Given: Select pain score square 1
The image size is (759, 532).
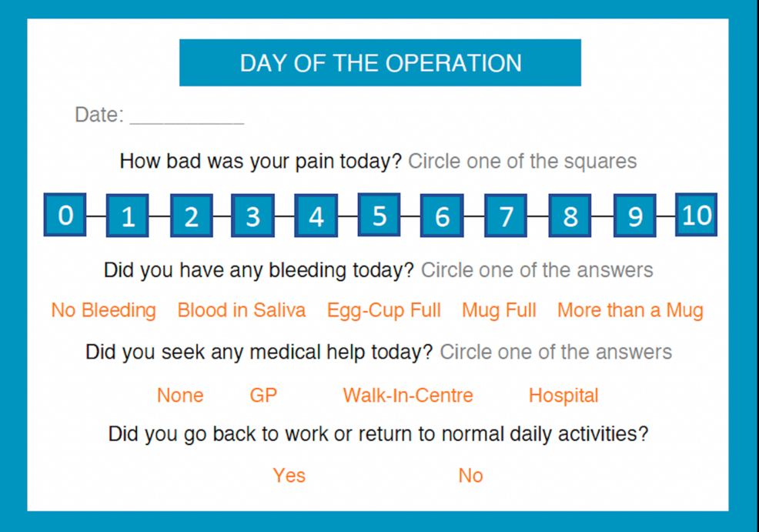Looking at the screenshot, I should click(x=127, y=216).
